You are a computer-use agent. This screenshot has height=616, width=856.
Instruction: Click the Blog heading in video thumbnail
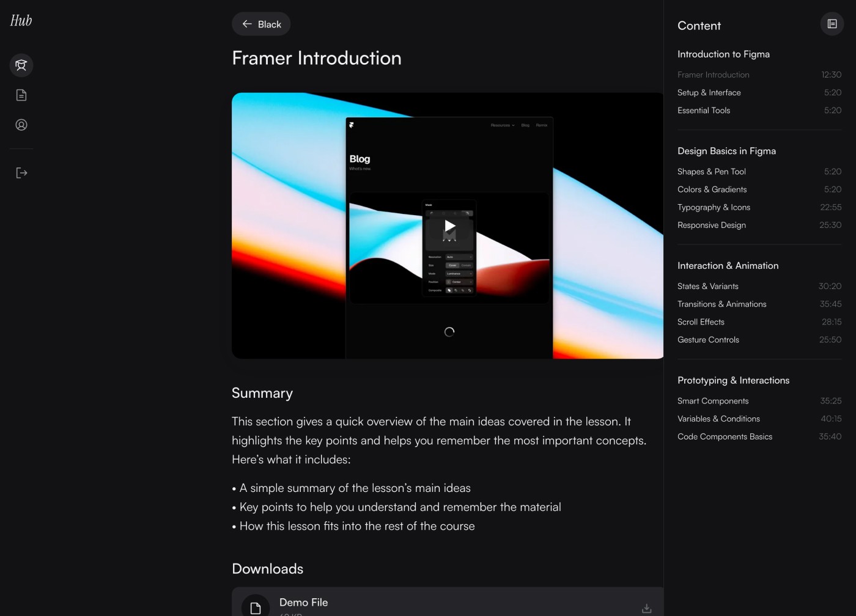point(360,159)
